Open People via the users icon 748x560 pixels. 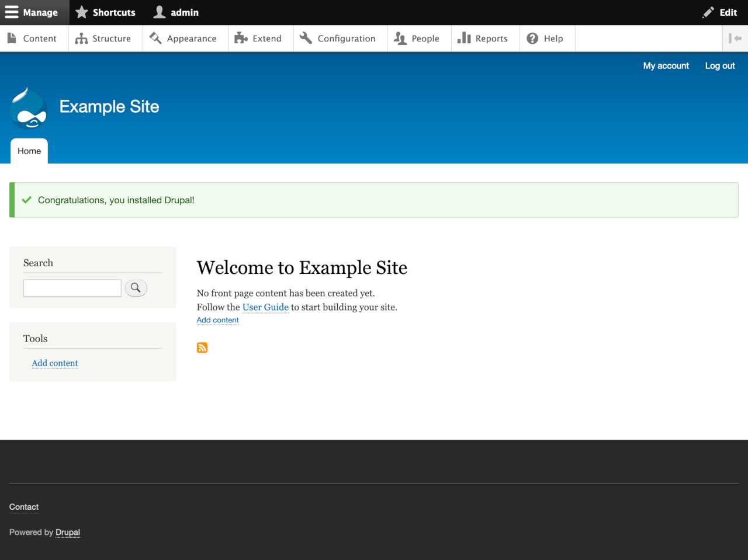tap(400, 38)
